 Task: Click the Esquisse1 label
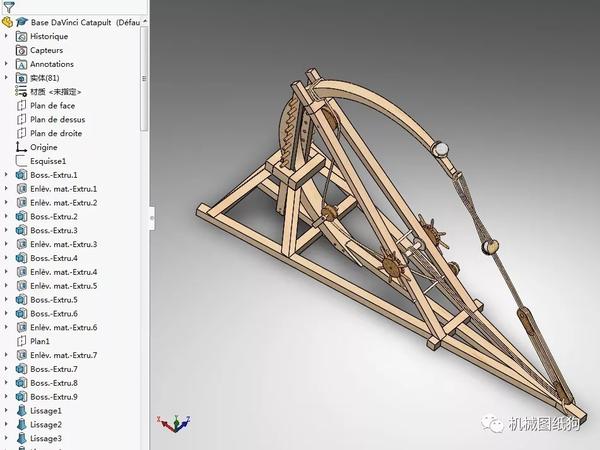tap(48, 161)
